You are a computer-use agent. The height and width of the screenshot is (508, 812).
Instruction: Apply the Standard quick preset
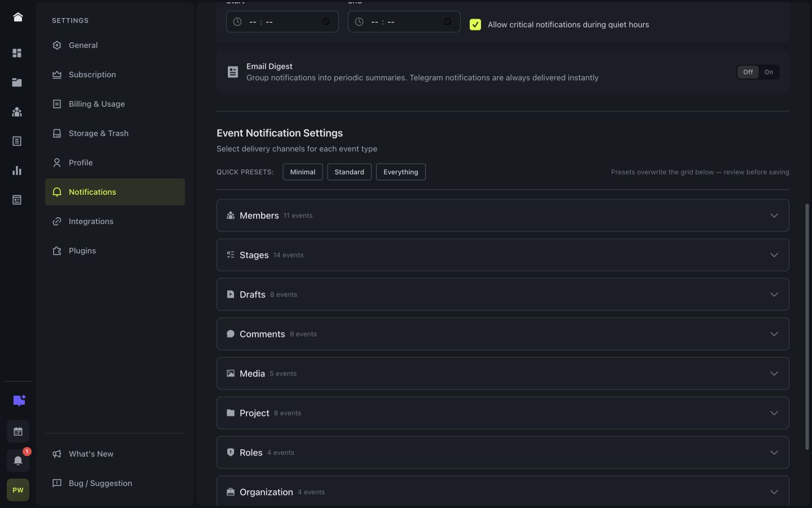click(350, 172)
